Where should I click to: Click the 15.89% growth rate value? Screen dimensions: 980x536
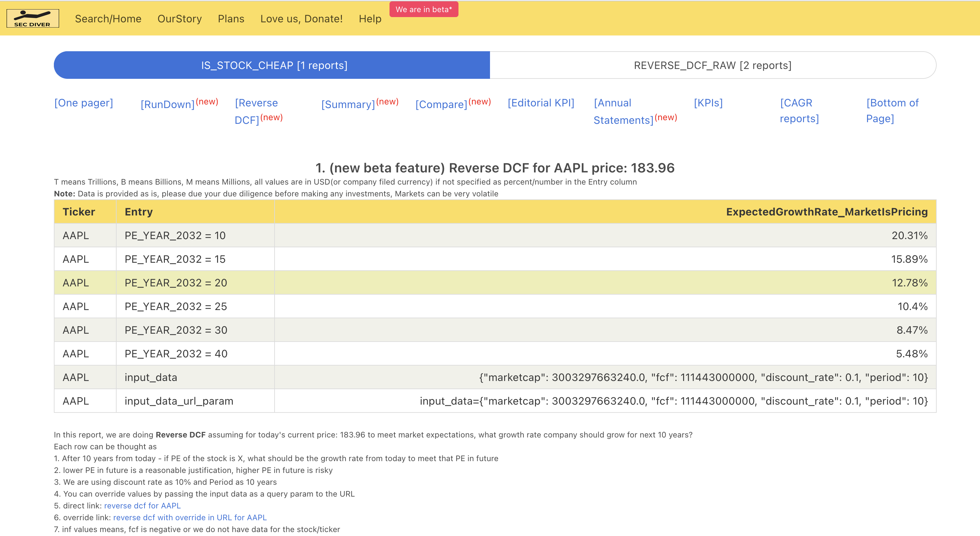909,259
